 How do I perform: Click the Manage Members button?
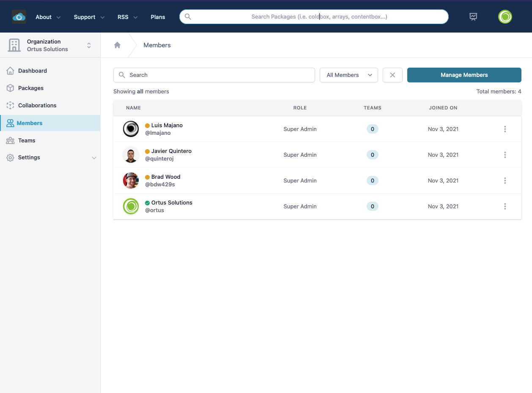coord(464,75)
